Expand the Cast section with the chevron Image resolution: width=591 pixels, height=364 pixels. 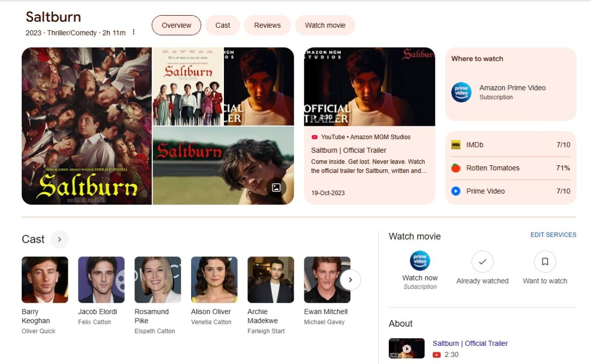59,239
